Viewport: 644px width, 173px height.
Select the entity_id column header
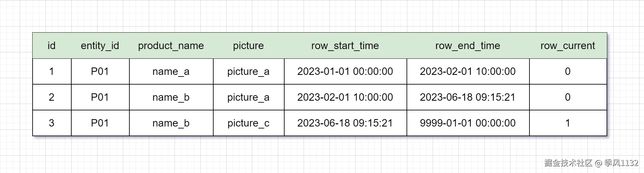100,46
